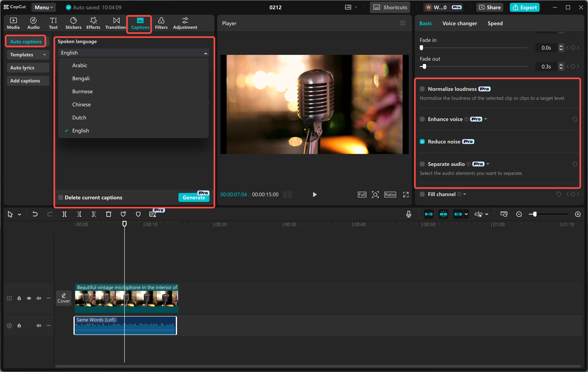Select the Delete tool on the timeline

(x=108, y=214)
